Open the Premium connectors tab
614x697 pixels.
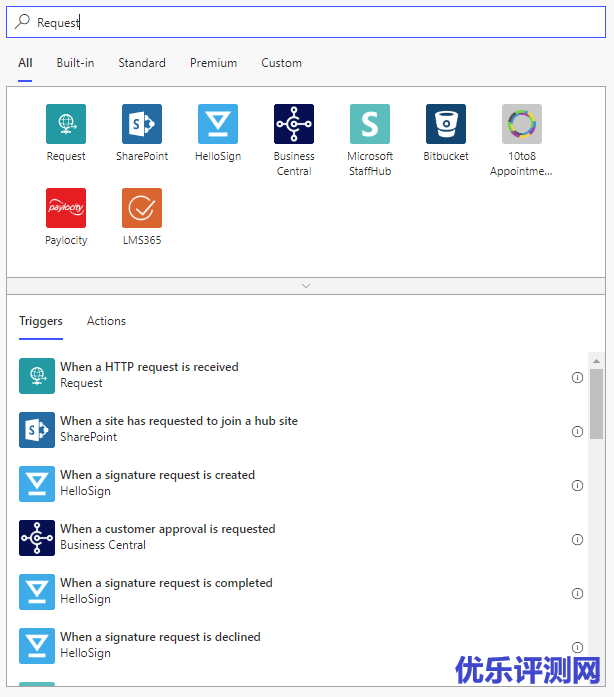coord(213,63)
